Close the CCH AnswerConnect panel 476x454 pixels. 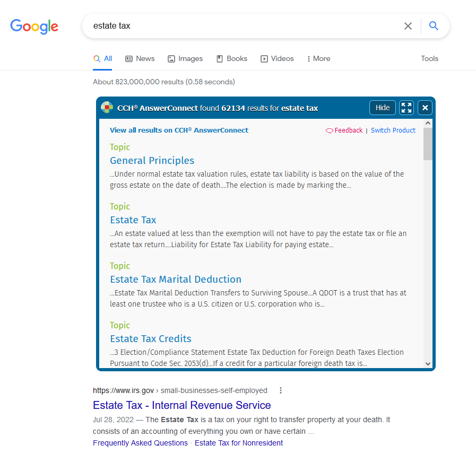click(425, 108)
